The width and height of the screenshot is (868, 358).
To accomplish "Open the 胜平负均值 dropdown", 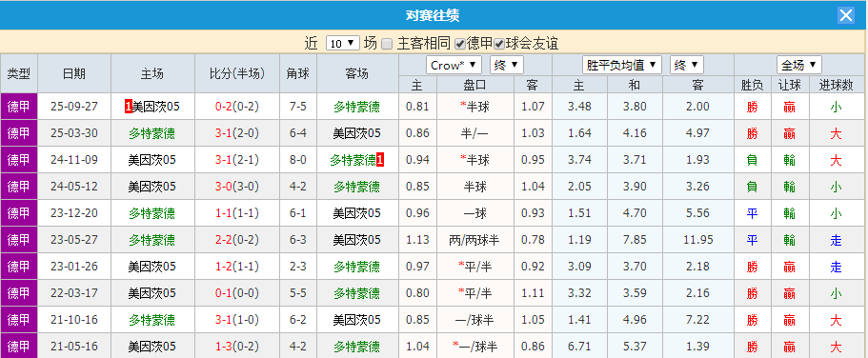I will point(622,66).
